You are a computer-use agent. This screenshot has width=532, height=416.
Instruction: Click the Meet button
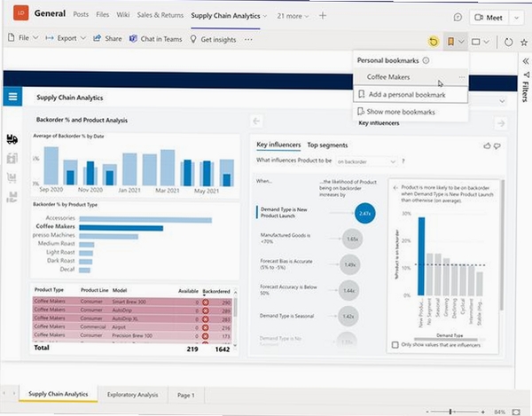(x=489, y=18)
